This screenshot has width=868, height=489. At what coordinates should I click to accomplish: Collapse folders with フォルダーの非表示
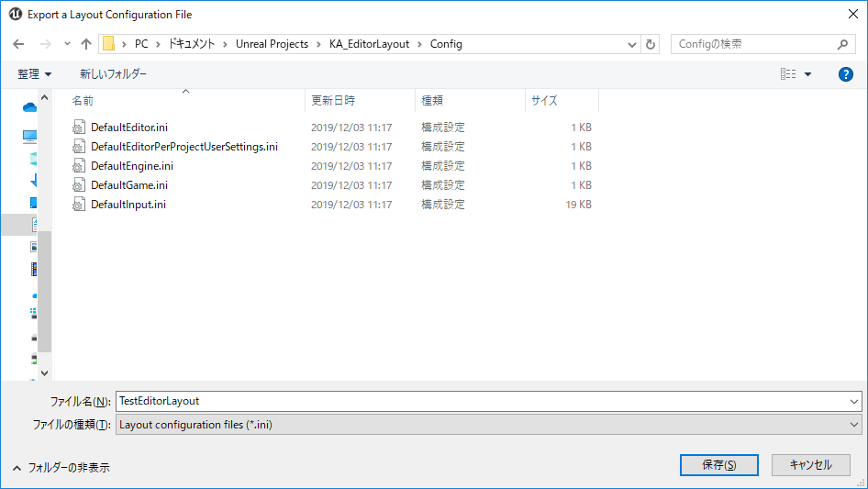(x=61, y=468)
